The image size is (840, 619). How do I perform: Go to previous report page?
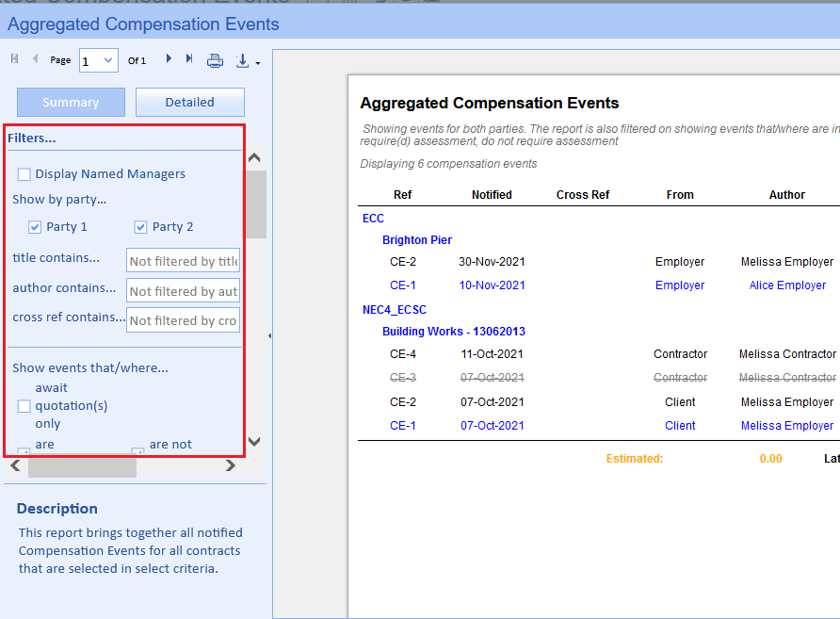36,59
